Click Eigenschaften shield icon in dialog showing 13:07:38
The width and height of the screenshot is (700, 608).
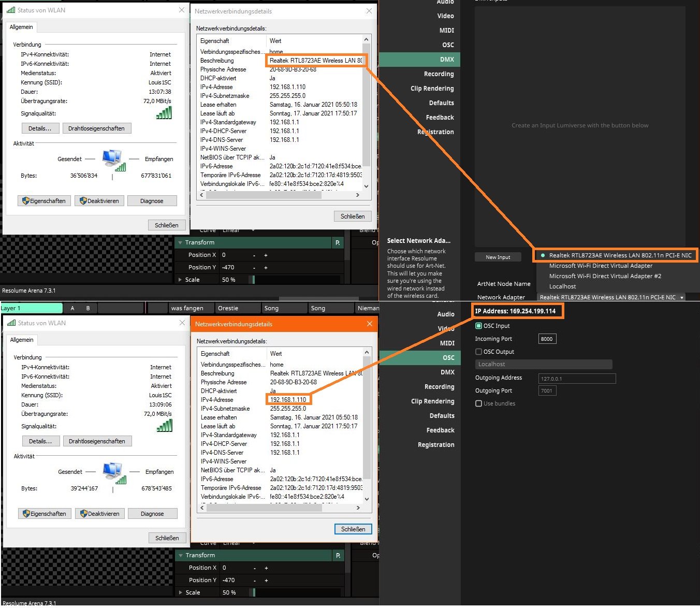click(26, 201)
